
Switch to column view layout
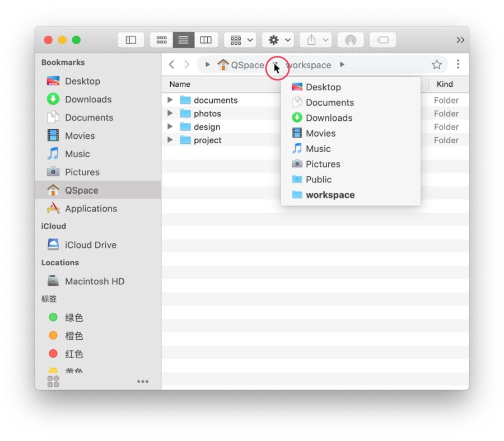tap(205, 40)
